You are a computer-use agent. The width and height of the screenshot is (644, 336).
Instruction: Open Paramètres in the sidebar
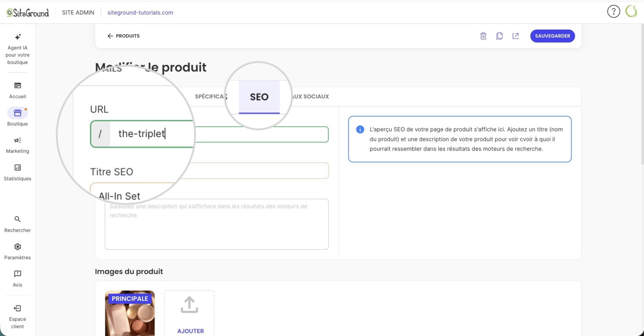(x=18, y=252)
